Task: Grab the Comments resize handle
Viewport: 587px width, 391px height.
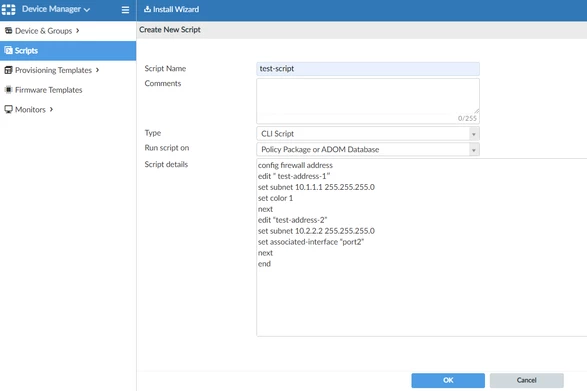Action: pos(476,111)
